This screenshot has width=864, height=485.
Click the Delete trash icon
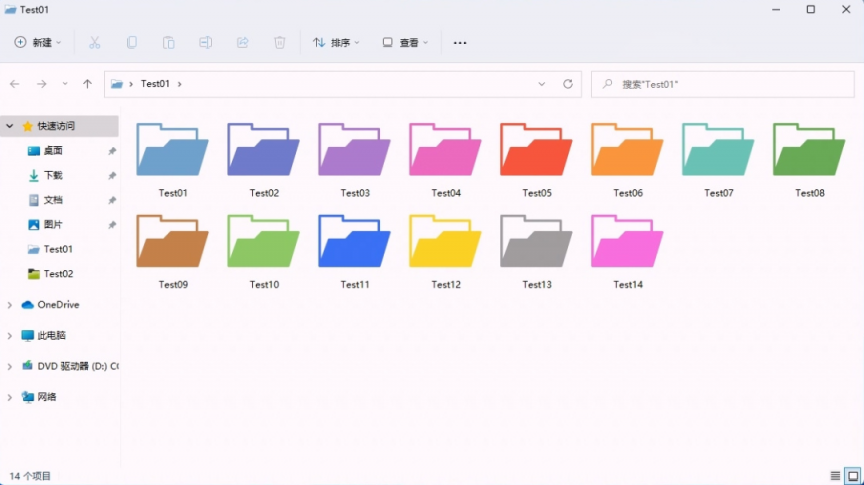[279, 43]
